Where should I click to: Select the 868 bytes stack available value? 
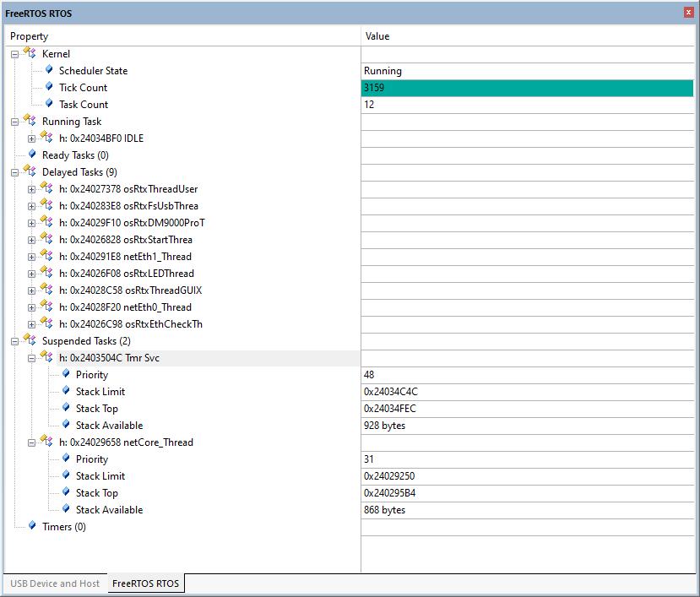[x=527, y=510]
